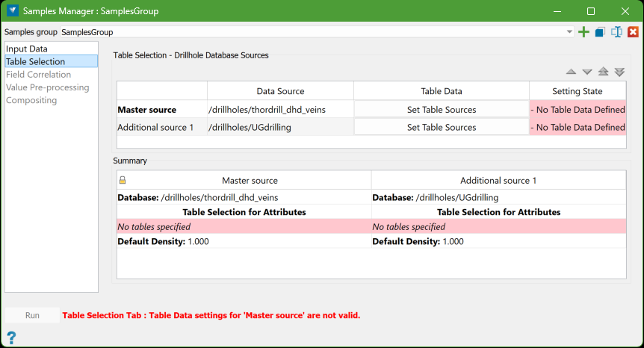Image resolution: width=644 pixels, height=348 pixels.
Task: Set Table Sources for Master source
Action: point(442,110)
